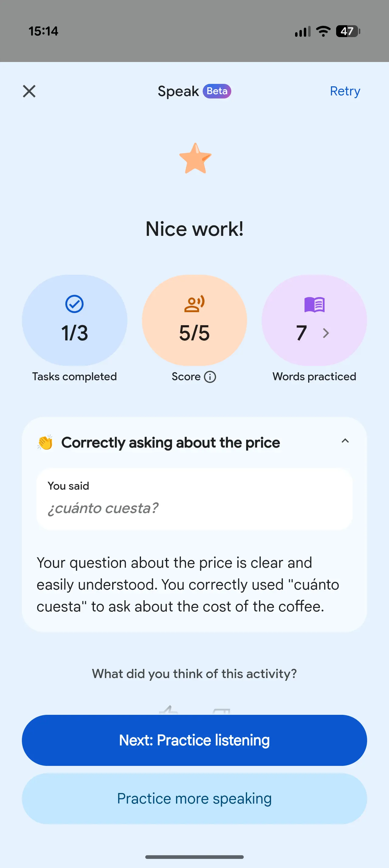Tap the Wi-Fi icon in status bar
The height and width of the screenshot is (868, 389).
323,31
